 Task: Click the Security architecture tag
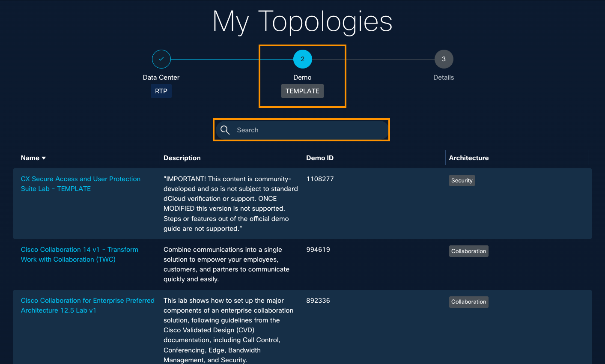tap(462, 181)
